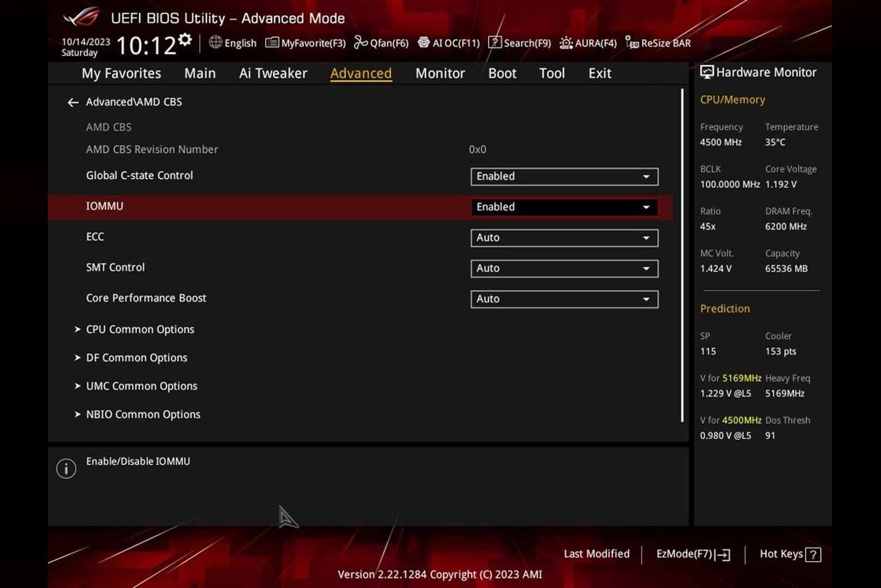Expand DF Common Options
This screenshot has height=588, width=881.
click(137, 358)
